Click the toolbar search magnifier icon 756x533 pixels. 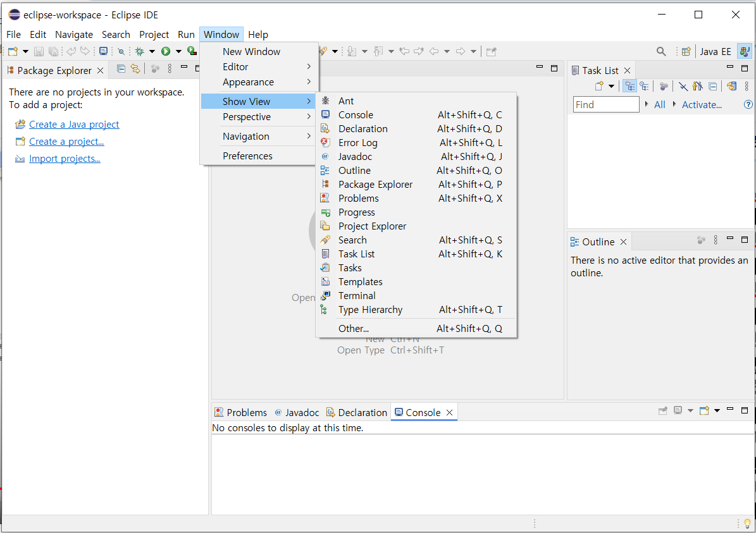pos(661,51)
